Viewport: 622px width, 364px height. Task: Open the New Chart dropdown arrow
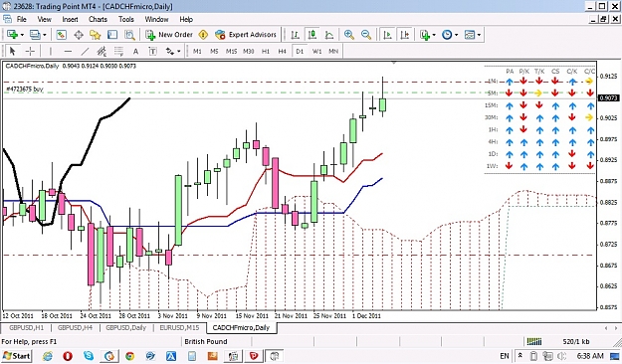click(22, 35)
